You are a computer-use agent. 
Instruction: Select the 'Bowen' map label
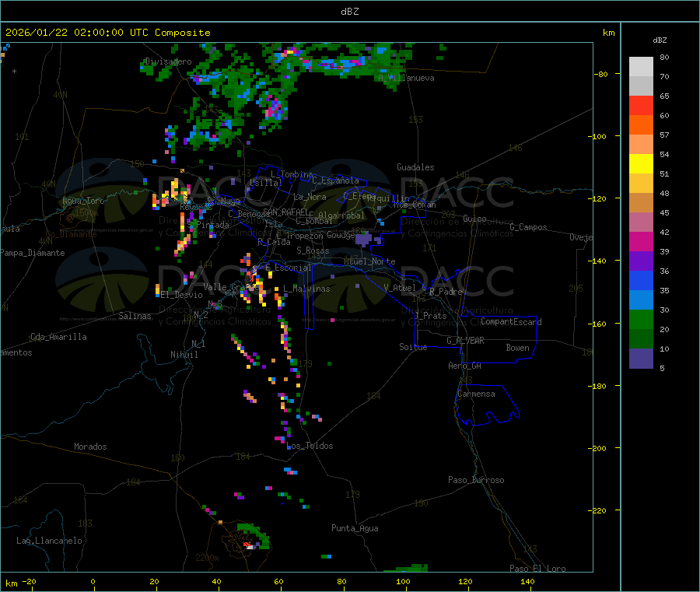coord(518,348)
